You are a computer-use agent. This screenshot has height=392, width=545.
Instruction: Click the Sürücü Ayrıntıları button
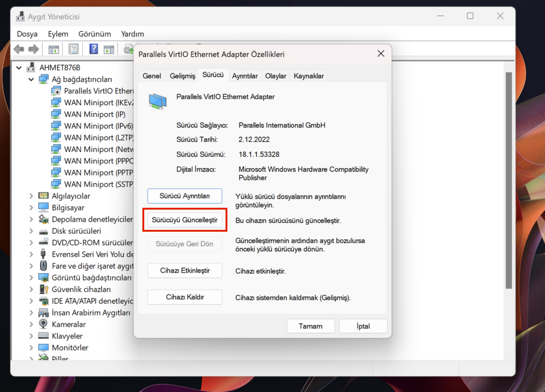[x=185, y=196]
